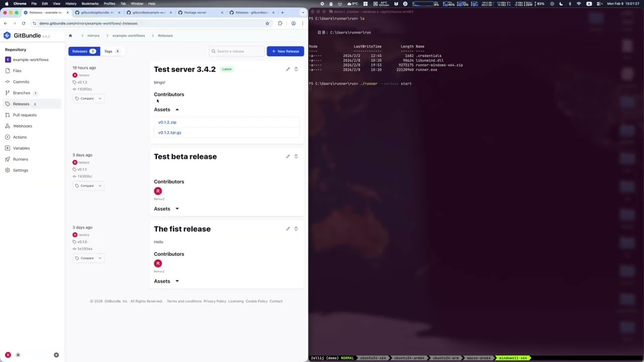The image size is (644, 362).
Task: Bookmark this page with star icon
Action: (x=267, y=23)
